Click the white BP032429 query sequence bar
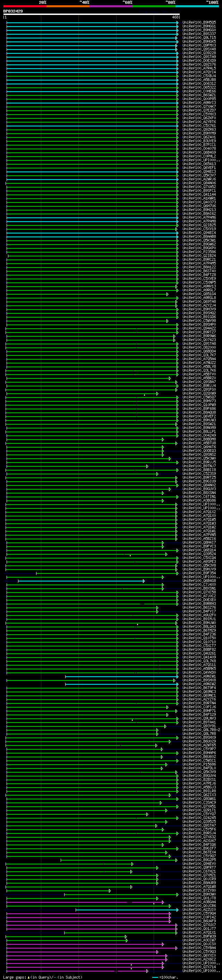The image size is (222, 980). [92, 14]
